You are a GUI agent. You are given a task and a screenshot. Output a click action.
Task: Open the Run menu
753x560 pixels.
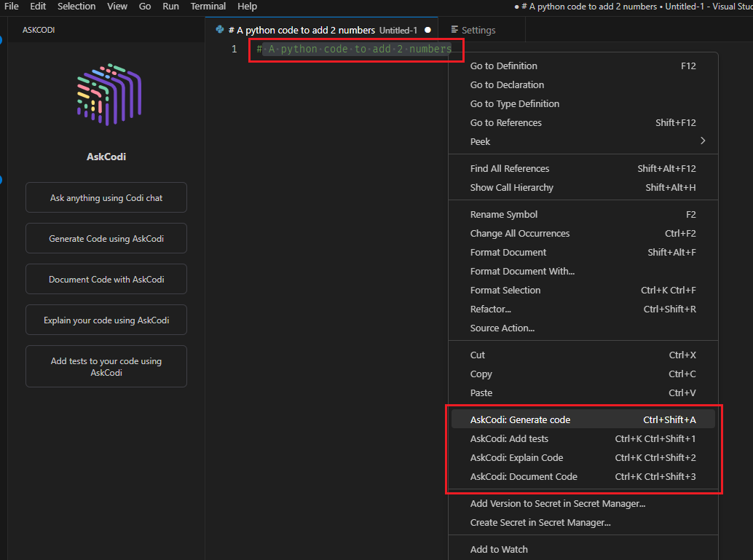coord(170,6)
